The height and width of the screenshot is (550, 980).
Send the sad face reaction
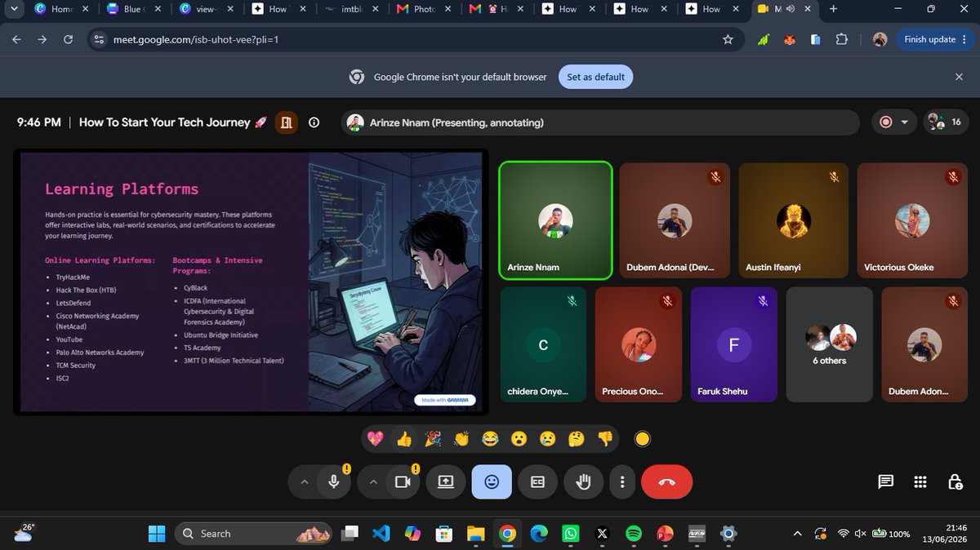(x=547, y=439)
